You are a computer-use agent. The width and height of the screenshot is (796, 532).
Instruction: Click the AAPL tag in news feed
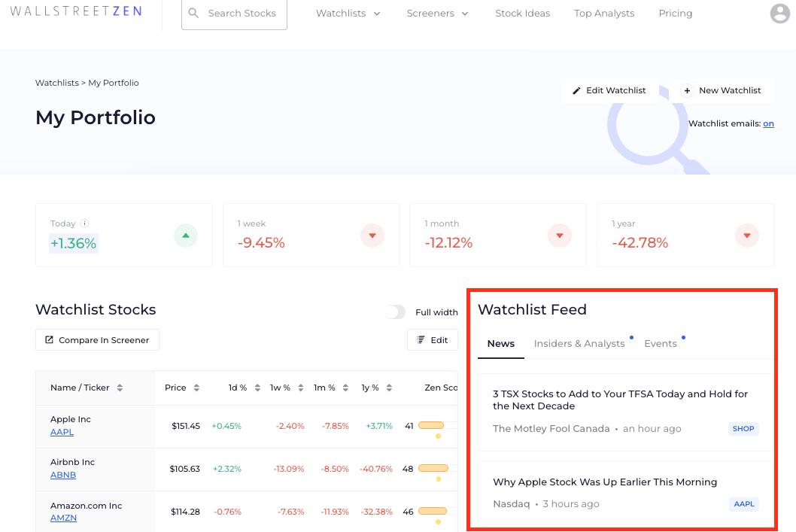(x=744, y=504)
